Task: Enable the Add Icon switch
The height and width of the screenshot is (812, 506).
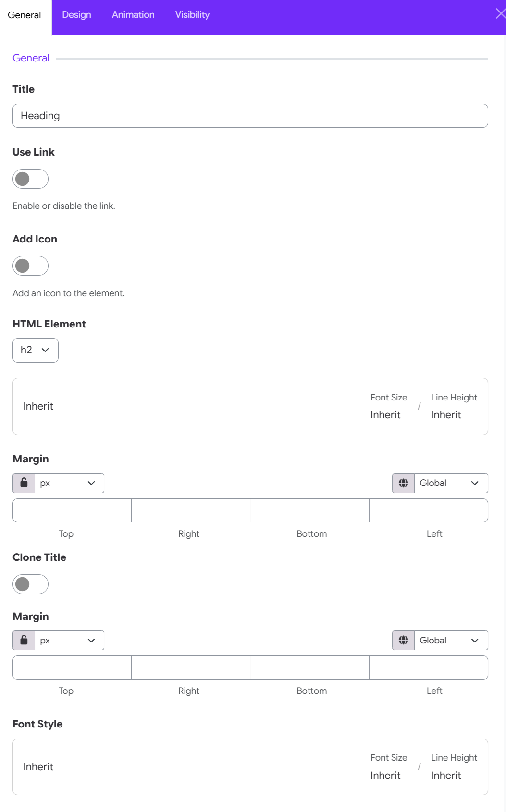Action: [x=30, y=266]
